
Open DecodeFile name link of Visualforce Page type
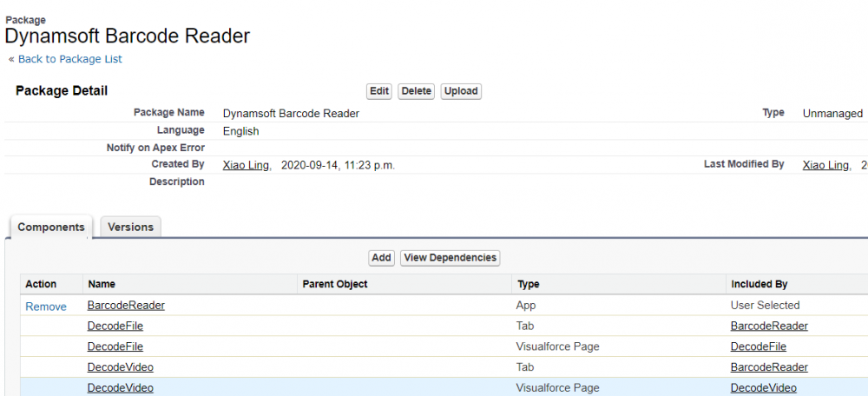point(115,347)
